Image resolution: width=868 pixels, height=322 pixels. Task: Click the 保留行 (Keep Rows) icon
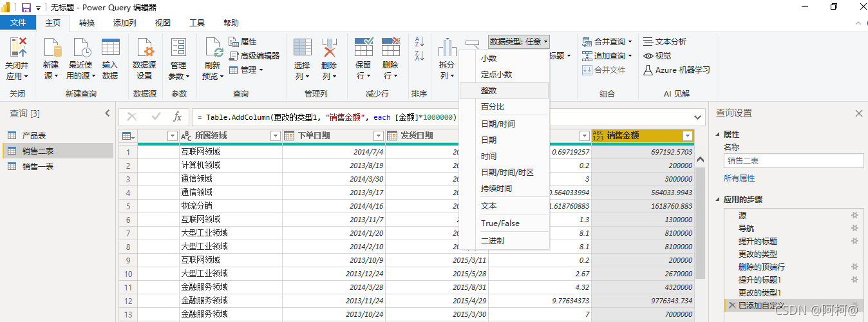364,47
